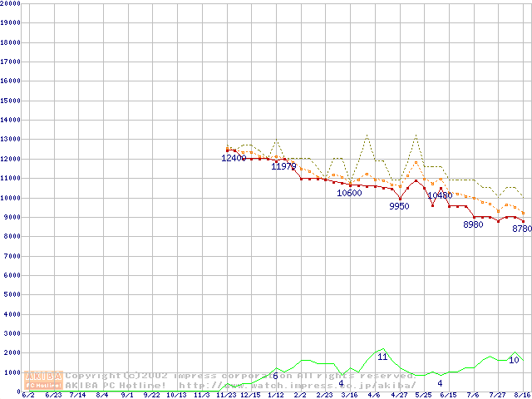The width and height of the screenshot is (532, 399).
Task: Select the 12400 price data label
Action: (x=234, y=158)
